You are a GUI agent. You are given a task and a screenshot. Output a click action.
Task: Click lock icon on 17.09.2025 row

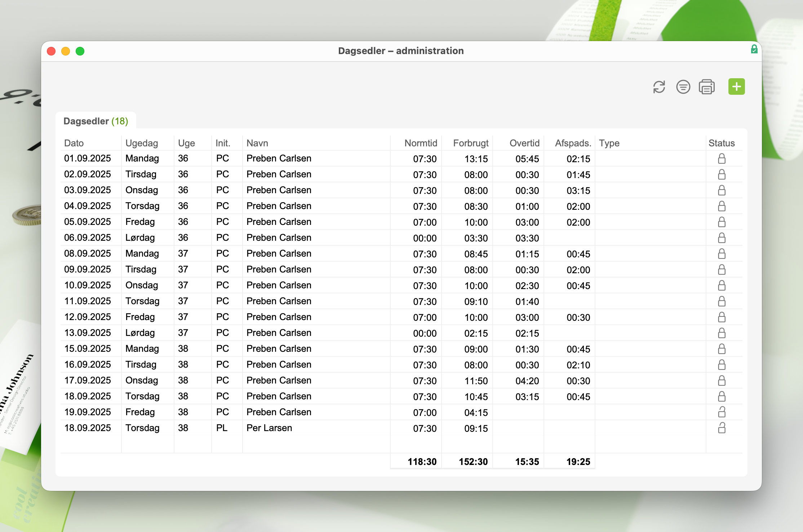[x=722, y=381]
